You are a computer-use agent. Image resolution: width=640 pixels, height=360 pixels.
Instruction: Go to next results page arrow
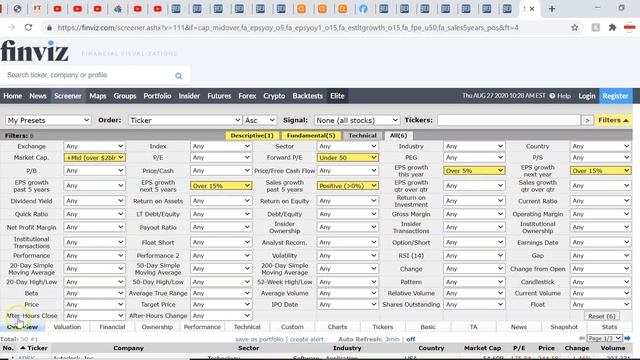628,338
